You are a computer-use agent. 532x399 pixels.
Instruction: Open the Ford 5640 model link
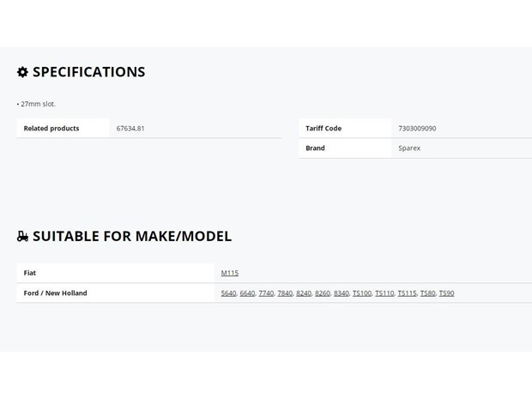click(x=228, y=293)
